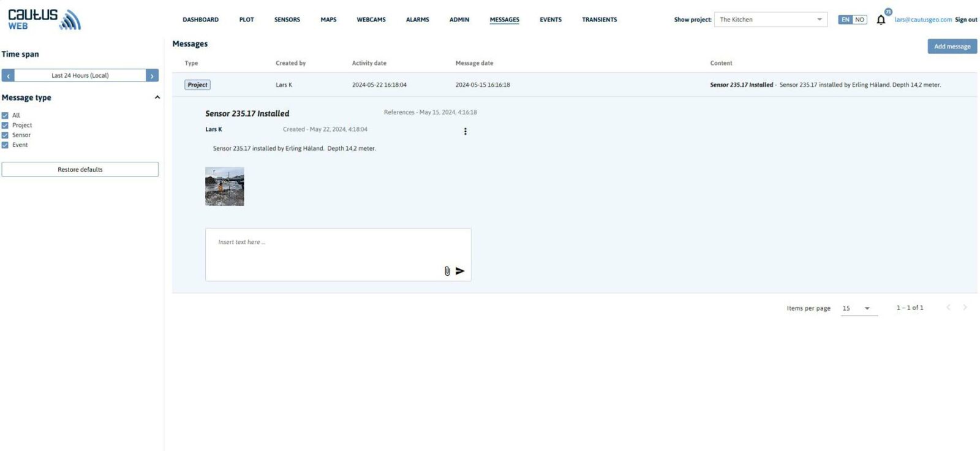
Task: Go to previous time span arrow
Action: [8, 75]
